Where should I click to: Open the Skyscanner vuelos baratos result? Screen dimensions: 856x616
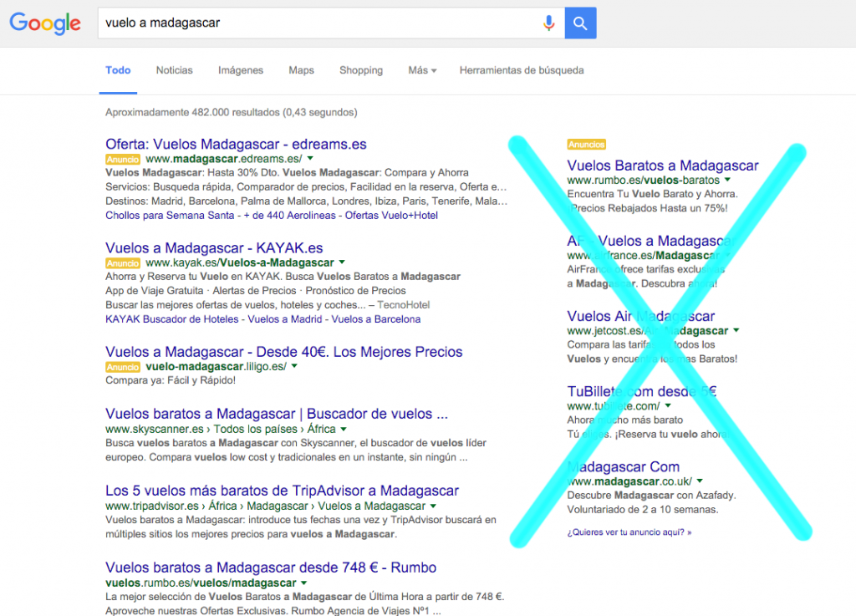click(x=275, y=414)
